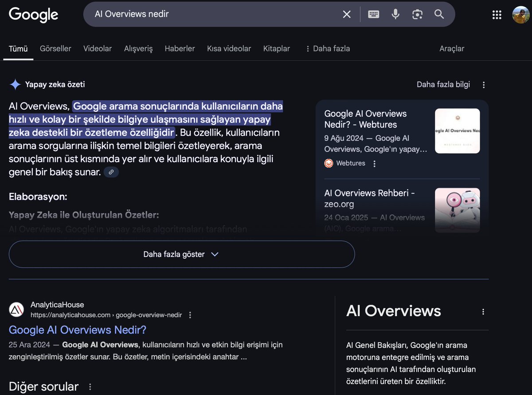Click the Diğer sorular heading
Image resolution: width=532 pixels, height=395 pixels.
[44, 387]
